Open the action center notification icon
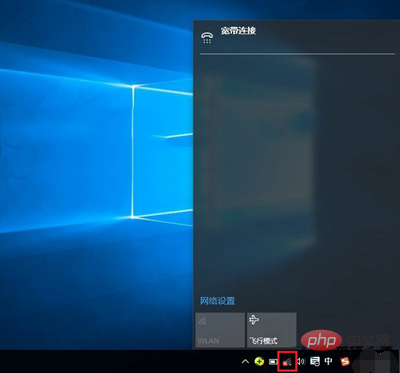Image resolution: width=400 pixels, height=373 pixels. click(x=315, y=361)
